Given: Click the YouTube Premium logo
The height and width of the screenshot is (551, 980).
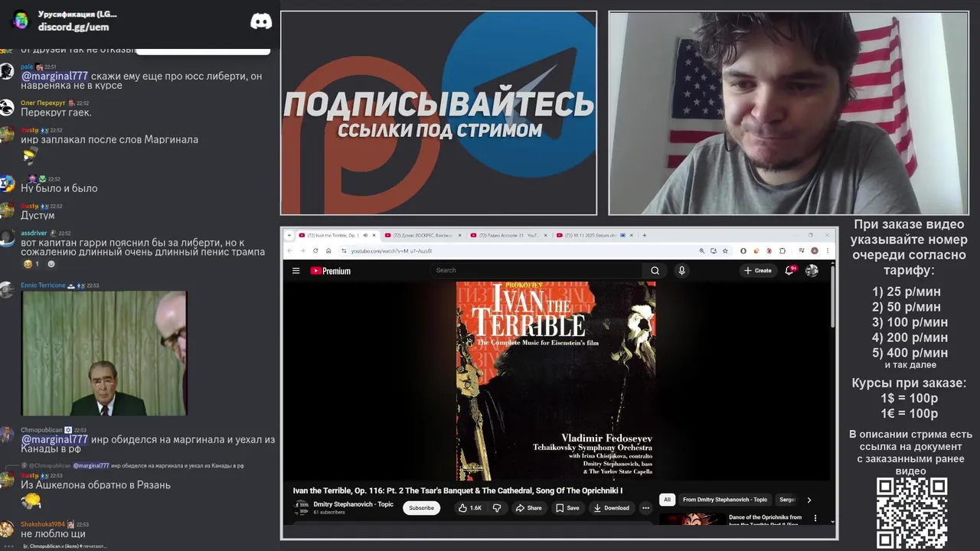Looking at the screenshot, I should click(x=330, y=271).
